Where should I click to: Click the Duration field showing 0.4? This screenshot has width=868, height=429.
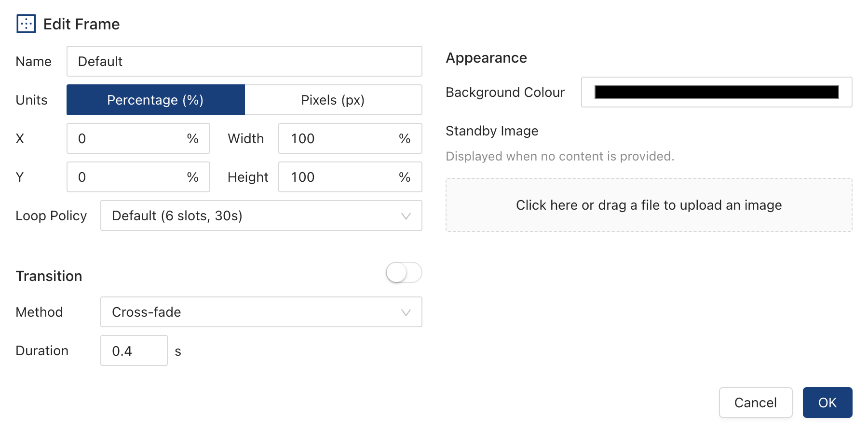coord(134,351)
